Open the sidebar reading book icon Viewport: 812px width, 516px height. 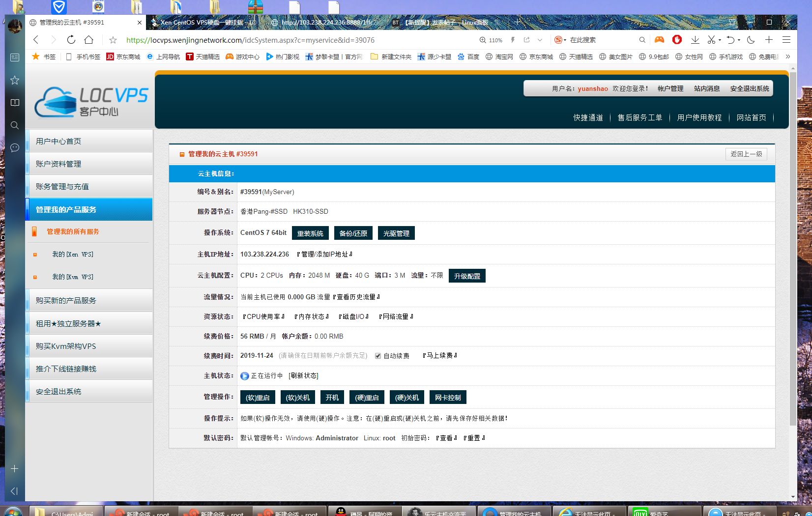coord(15,103)
